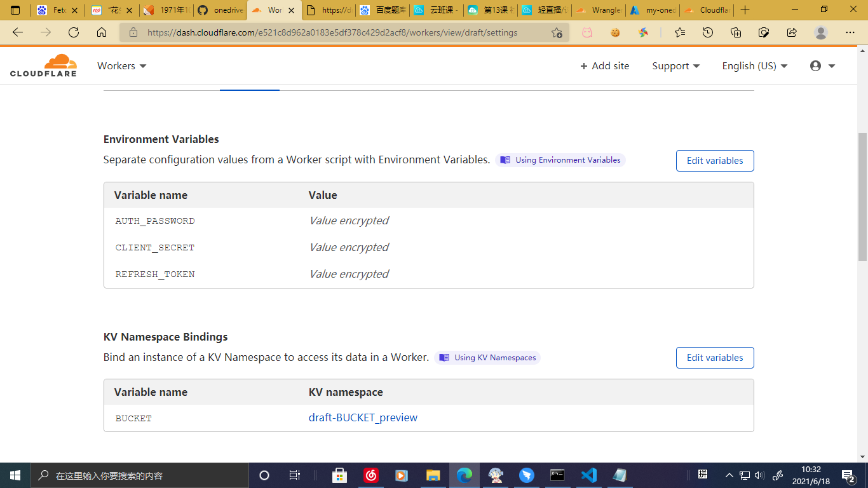Click the pinwheel extension icon

pyautogui.click(x=643, y=32)
